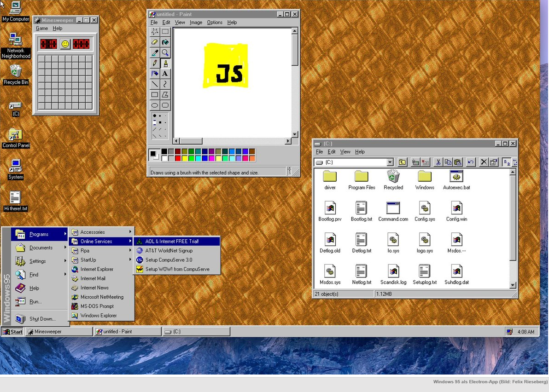This screenshot has height=392, width=549.
Task: Expand the Rpa submenu
Action: click(101, 250)
